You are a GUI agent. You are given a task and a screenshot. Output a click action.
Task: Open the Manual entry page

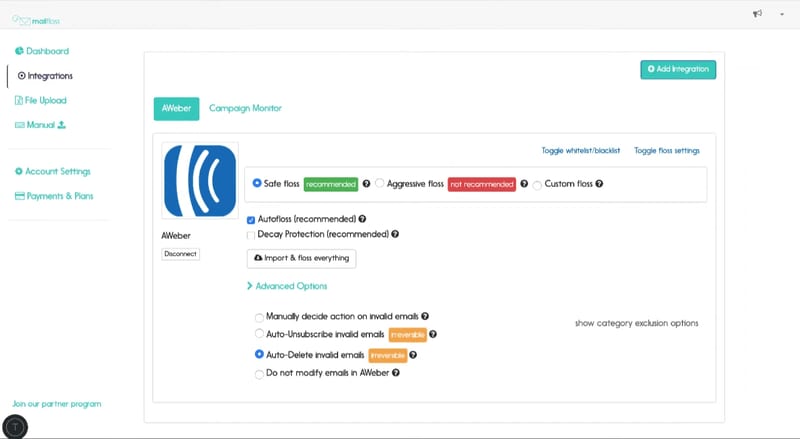point(40,125)
